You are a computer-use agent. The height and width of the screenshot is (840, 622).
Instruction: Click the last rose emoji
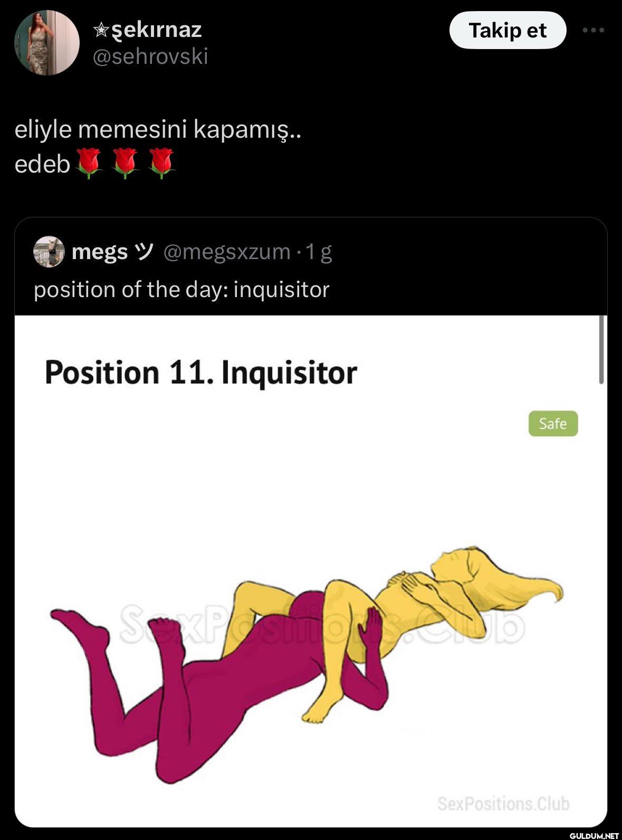pyautogui.click(x=161, y=164)
